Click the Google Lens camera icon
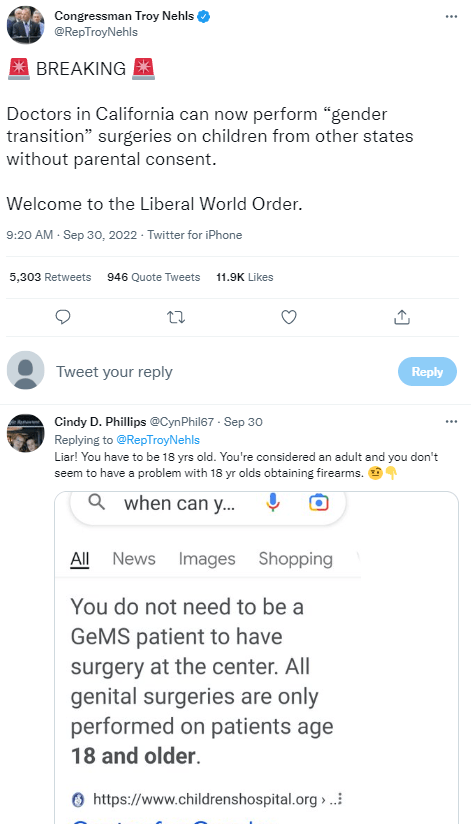 pyautogui.click(x=319, y=503)
